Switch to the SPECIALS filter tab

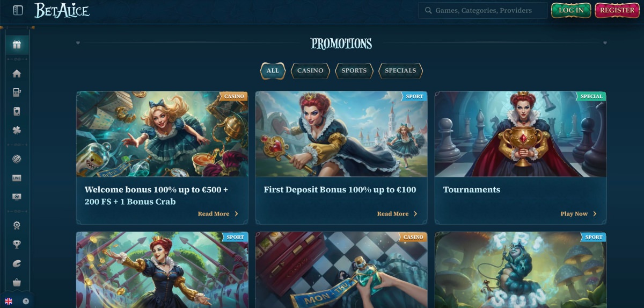(400, 70)
